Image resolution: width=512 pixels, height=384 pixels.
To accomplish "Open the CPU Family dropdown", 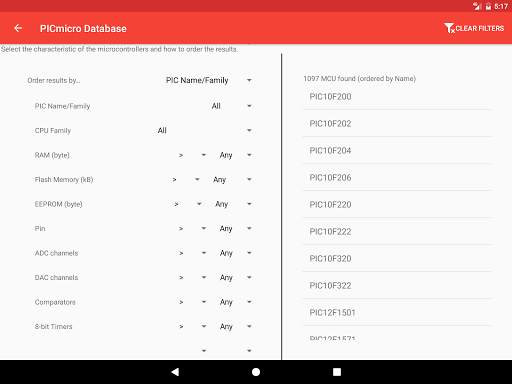I will click(x=204, y=130).
